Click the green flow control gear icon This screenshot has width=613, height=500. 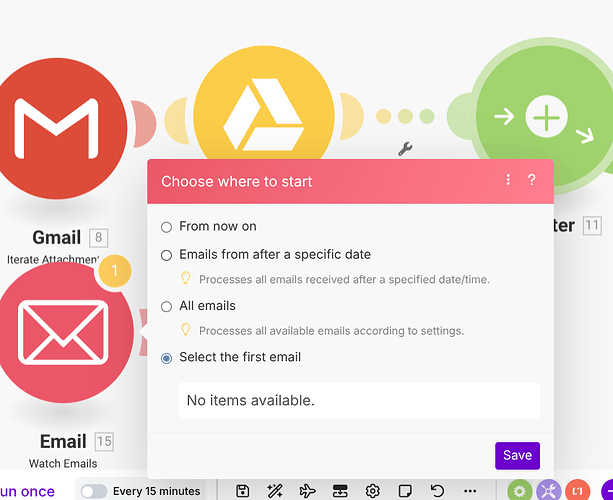click(520, 490)
